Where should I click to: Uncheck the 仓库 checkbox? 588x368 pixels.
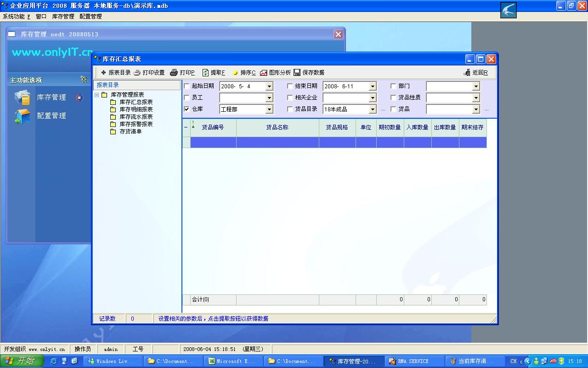point(187,109)
